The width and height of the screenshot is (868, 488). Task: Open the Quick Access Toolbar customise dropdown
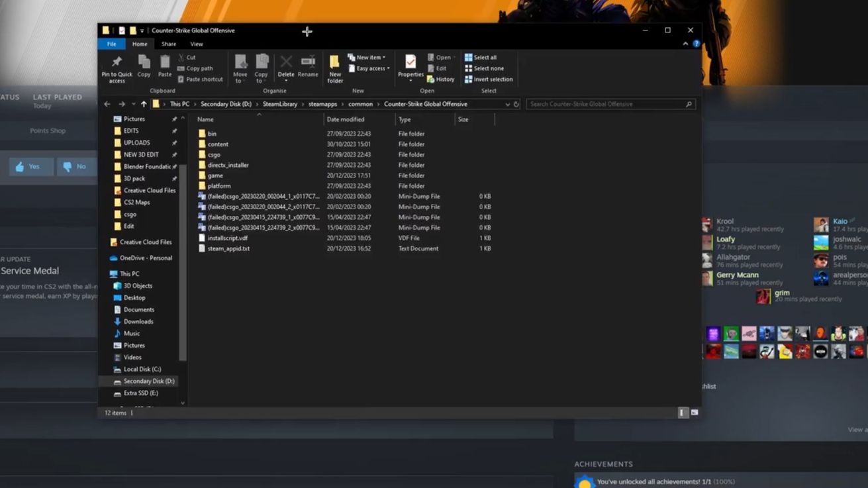[x=142, y=30]
